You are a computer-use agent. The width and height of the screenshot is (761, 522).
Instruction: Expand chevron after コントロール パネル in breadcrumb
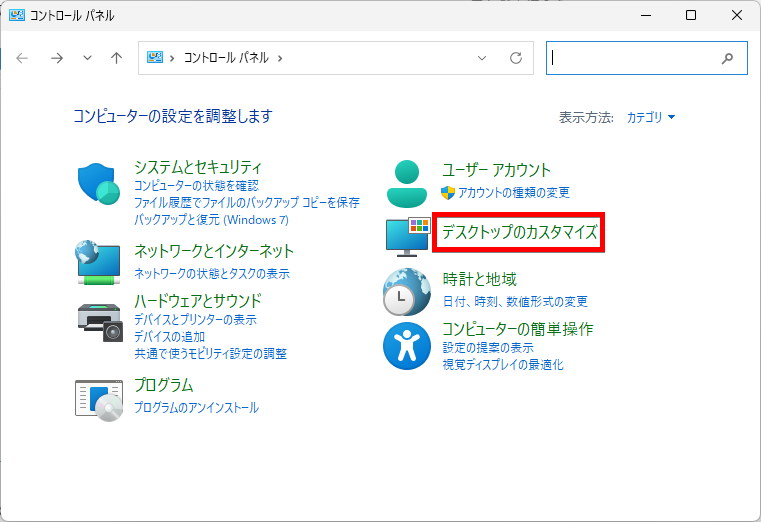pyautogui.click(x=280, y=58)
